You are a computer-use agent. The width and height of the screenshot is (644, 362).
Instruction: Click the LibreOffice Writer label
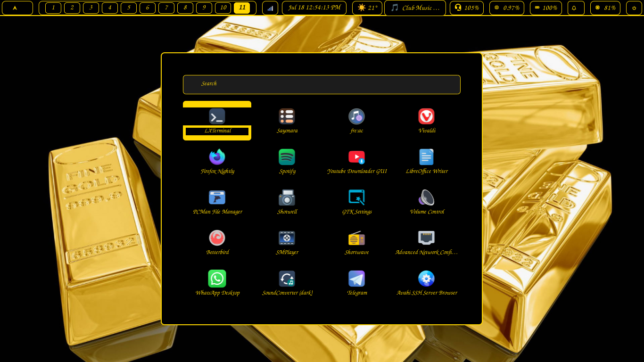427,172
